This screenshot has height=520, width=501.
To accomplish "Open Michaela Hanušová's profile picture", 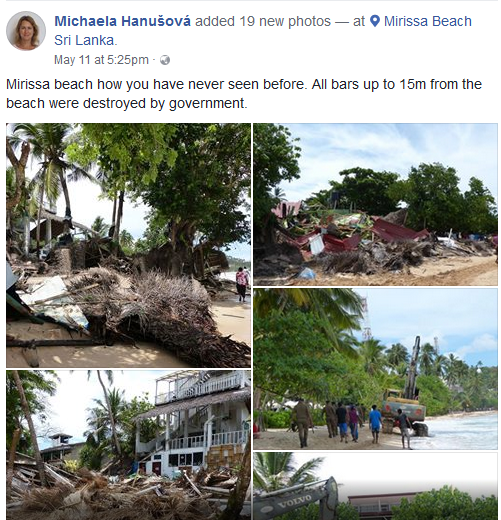I will (x=26, y=31).
